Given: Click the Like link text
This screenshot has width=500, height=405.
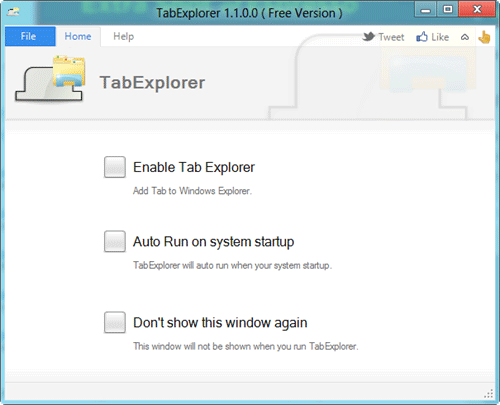Looking at the screenshot, I should coord(440,37).
